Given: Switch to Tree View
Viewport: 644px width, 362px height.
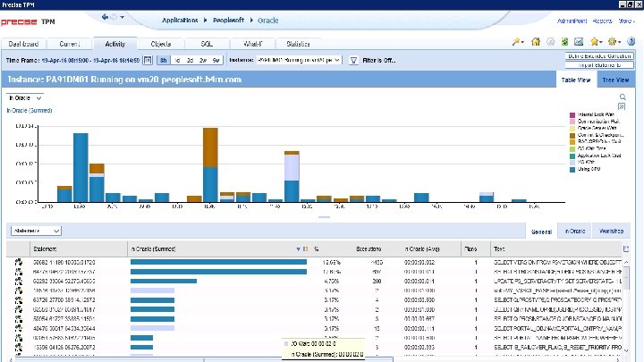Looking at the screenshot, I should point(615,80).
